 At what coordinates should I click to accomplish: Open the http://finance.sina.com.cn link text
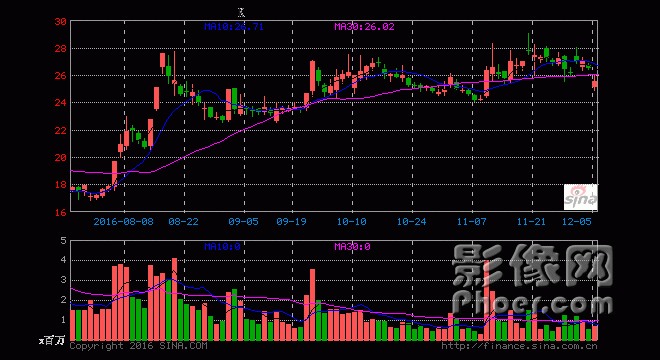[519, 346]
